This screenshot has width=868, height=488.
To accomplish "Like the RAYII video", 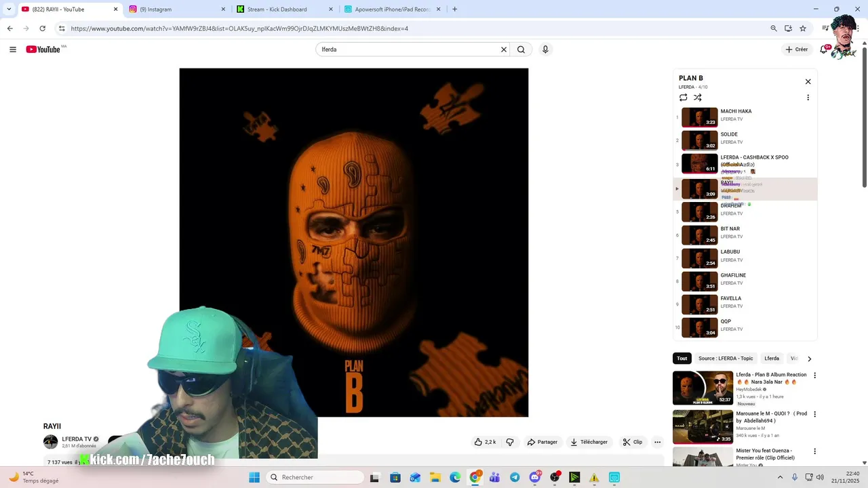I will point(486,442).
